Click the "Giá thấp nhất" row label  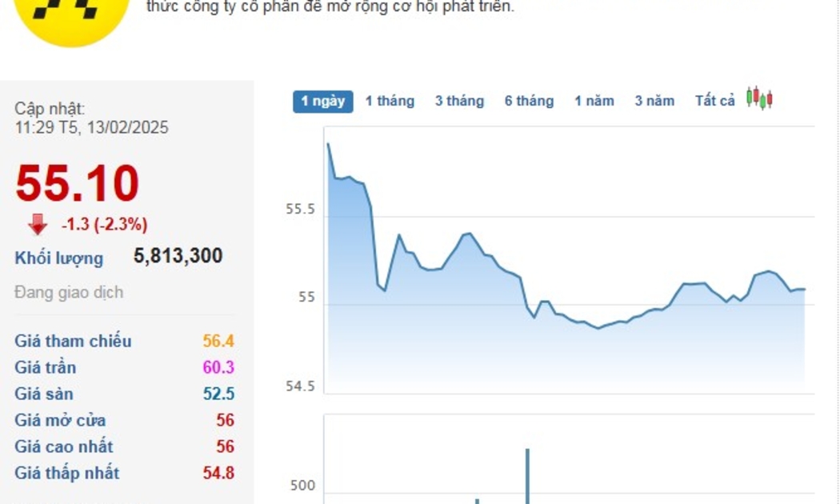coord(67,473)
